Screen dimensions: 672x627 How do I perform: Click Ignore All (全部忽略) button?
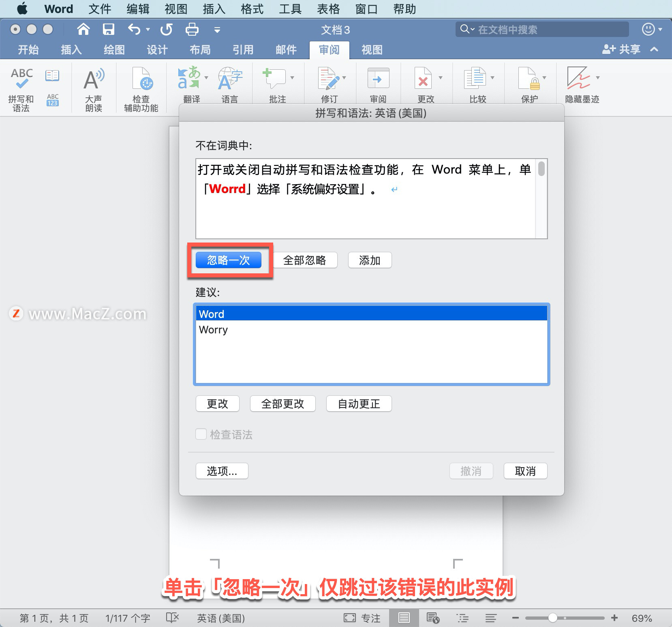pos(305,260)
